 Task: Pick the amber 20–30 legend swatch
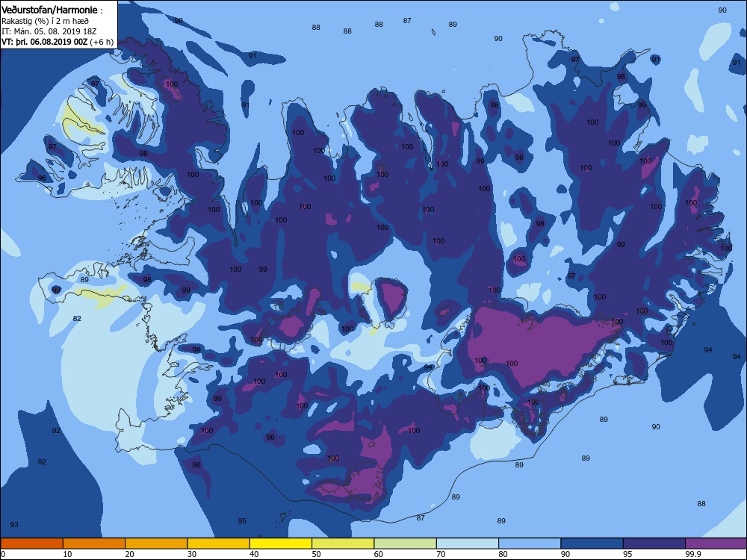click(156, 544)
